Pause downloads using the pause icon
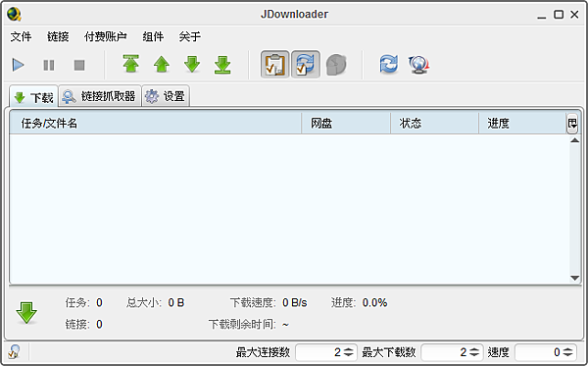The height and width of the screenshot is (366, 588). [x=49, y=65]
